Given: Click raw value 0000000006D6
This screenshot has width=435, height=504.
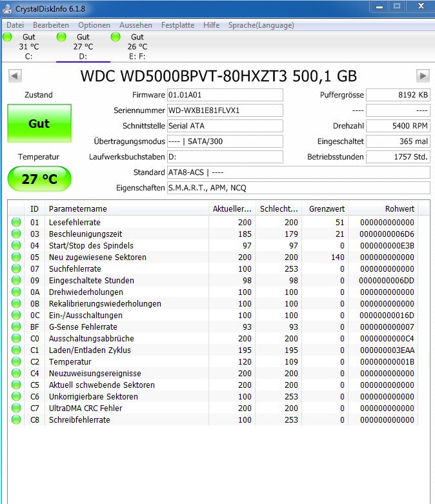Looking at the screenshot, I should point(387,234).
